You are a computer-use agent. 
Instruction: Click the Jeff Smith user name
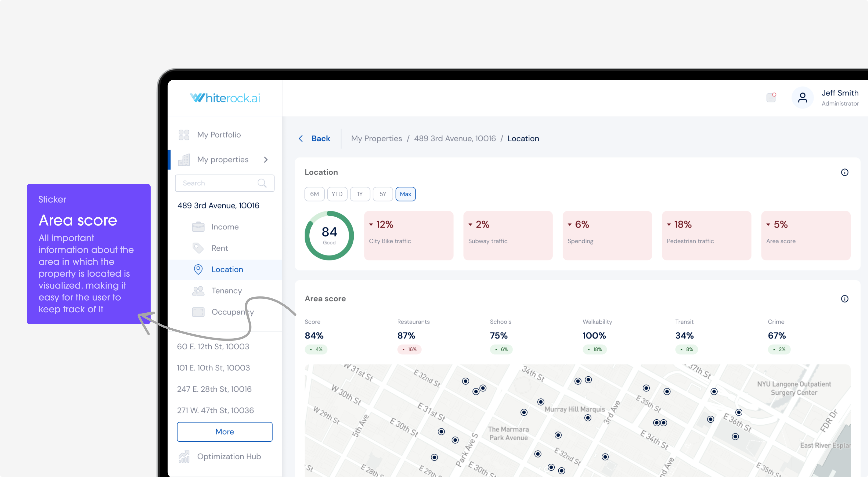click(x=840, y=93)
